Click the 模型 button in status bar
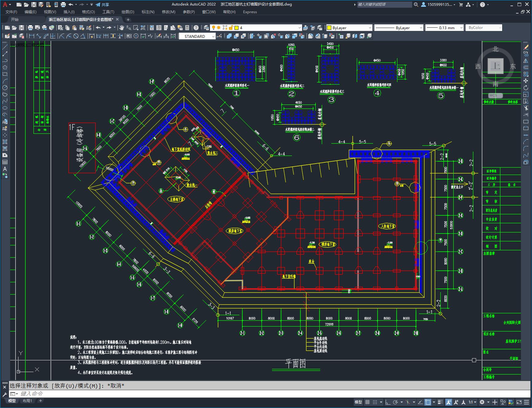The image size is (532, 408). [358, 402]
